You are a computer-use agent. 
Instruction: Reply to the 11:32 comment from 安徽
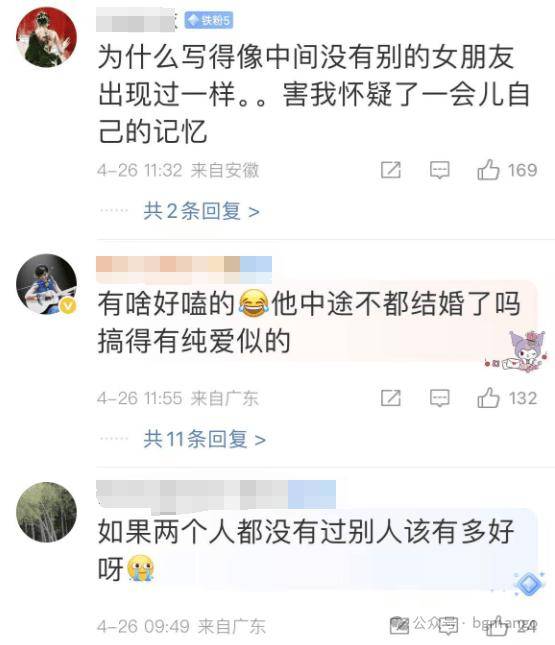tap(439, 170)
